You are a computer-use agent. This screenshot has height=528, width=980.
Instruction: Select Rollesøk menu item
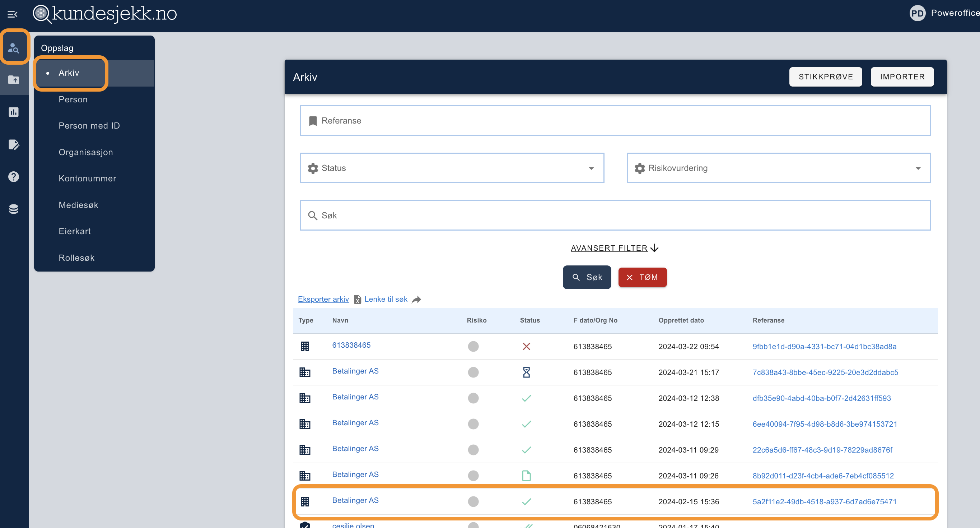tap(76, 258)
